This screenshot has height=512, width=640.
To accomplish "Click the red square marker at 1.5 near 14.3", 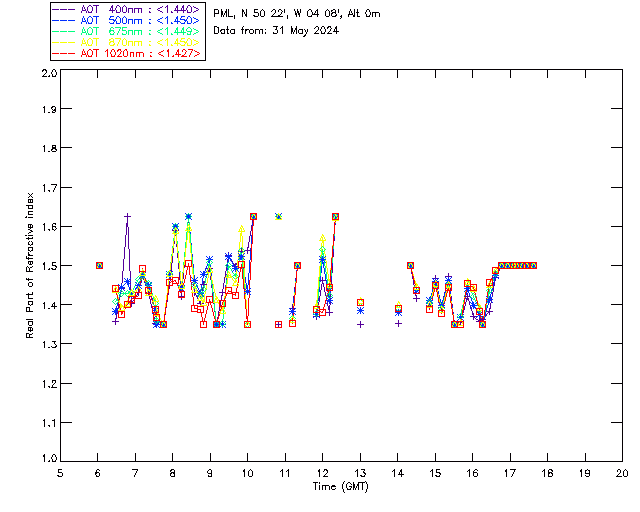I will point(410,265).
